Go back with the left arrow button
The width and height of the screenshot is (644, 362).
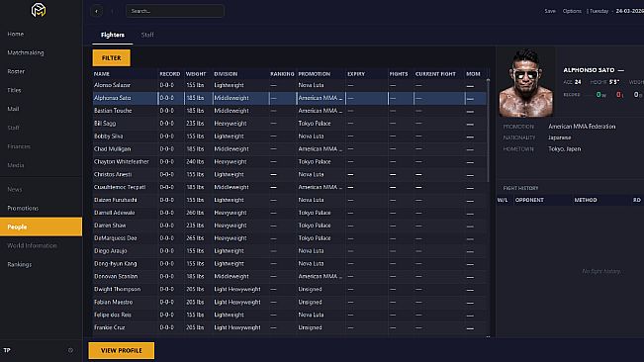[97, 11]
